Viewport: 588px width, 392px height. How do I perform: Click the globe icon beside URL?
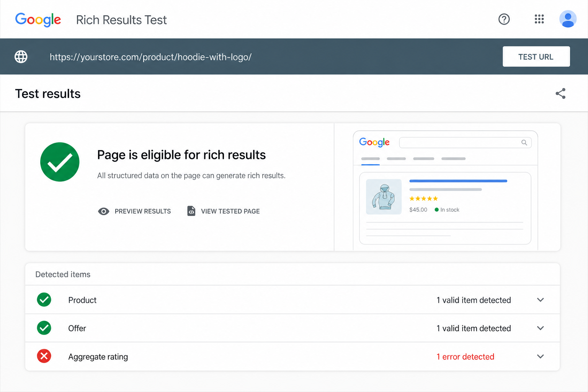click(21, 57)
